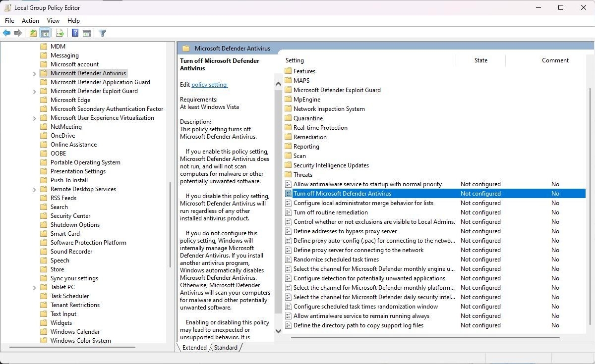The image size is (595, 364).
Task: Select Microsoft Defender Application Guard in tree
Action: coord(100,82)
